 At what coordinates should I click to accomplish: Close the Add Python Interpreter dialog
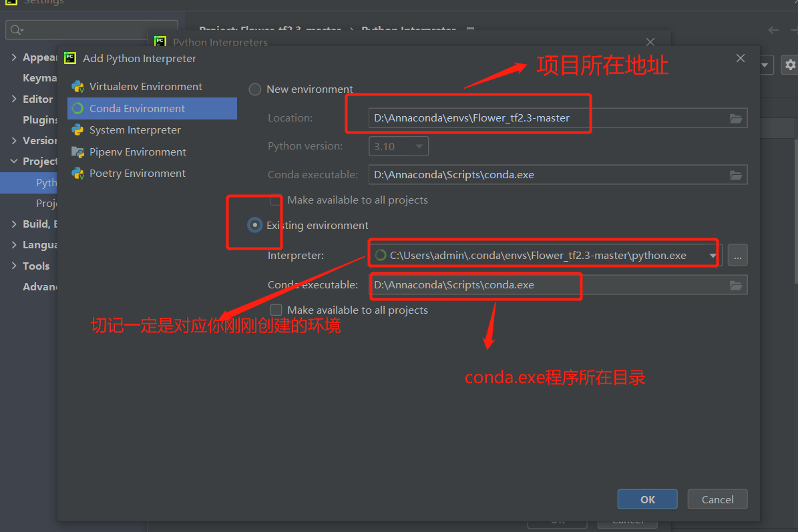point(741,59)
